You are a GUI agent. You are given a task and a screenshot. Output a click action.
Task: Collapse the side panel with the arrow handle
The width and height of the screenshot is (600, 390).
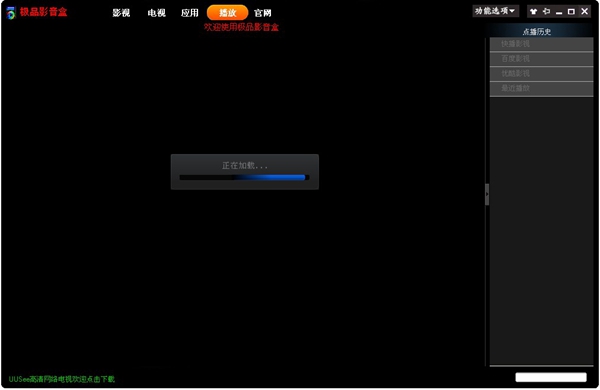click(x=487, y=194)
